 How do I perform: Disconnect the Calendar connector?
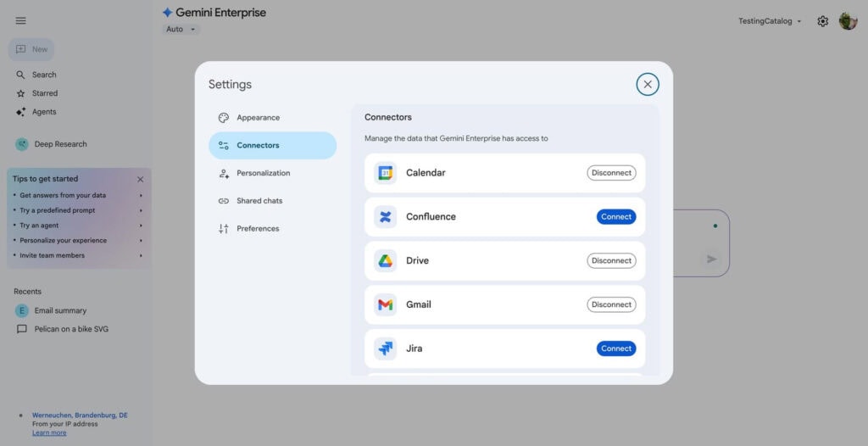611,173
